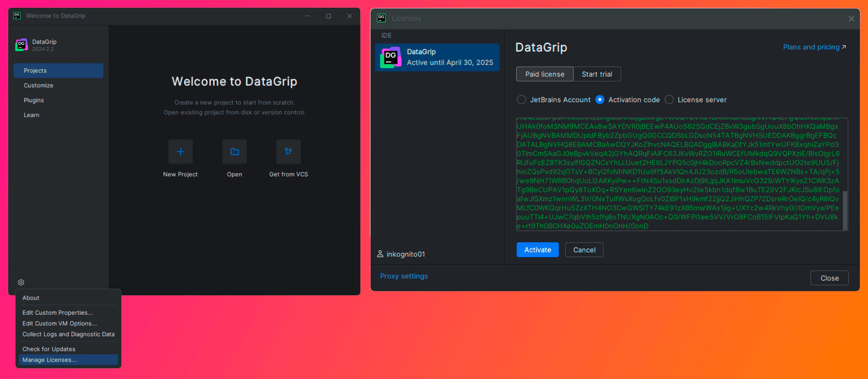Choose Manage Licenses from the gear menu
The width and height of the screenshot is (868, 379).
coord(49,360)
